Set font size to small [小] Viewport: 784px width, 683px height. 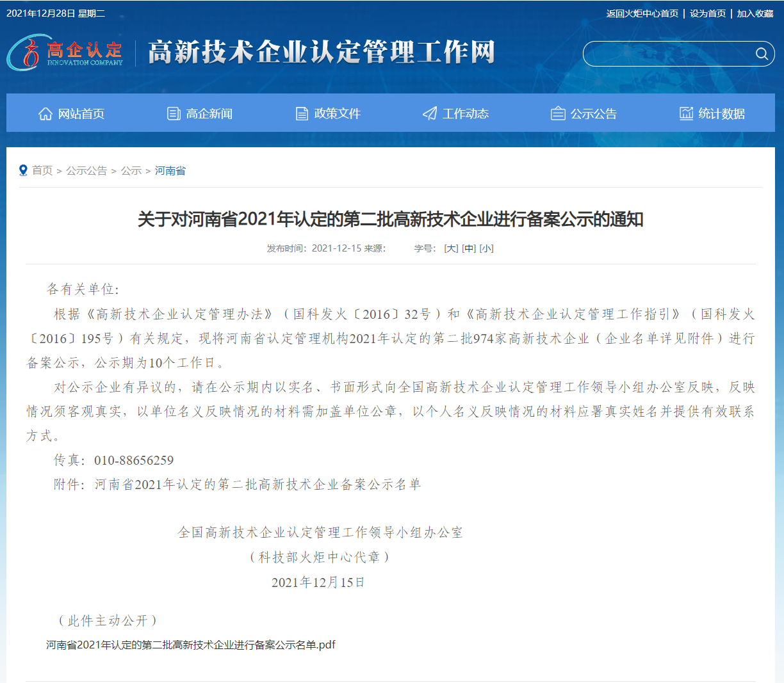click(x=486, y=248)
